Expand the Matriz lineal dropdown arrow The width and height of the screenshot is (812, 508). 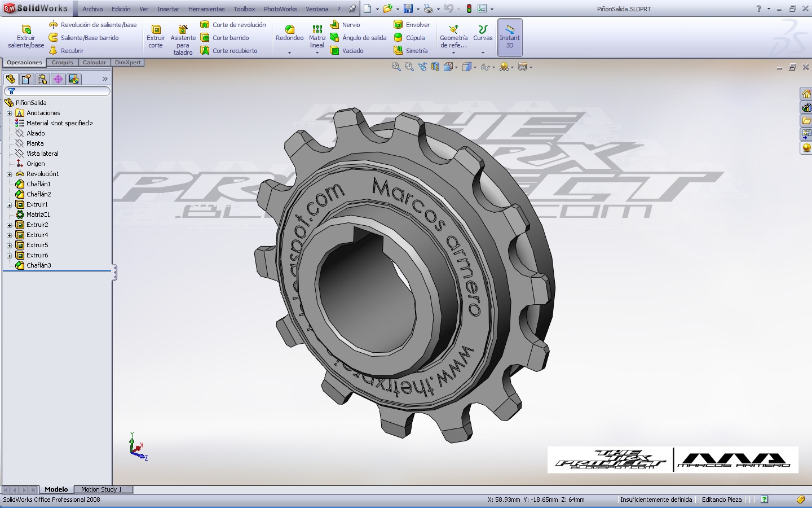(x=317, y=52)
